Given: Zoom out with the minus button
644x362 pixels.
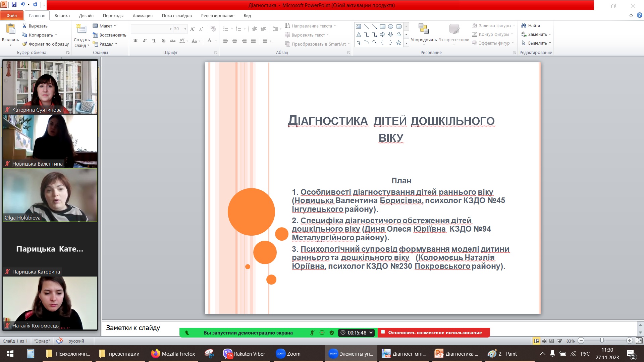Looking at the screenshot, I should [x=581, y=341].
